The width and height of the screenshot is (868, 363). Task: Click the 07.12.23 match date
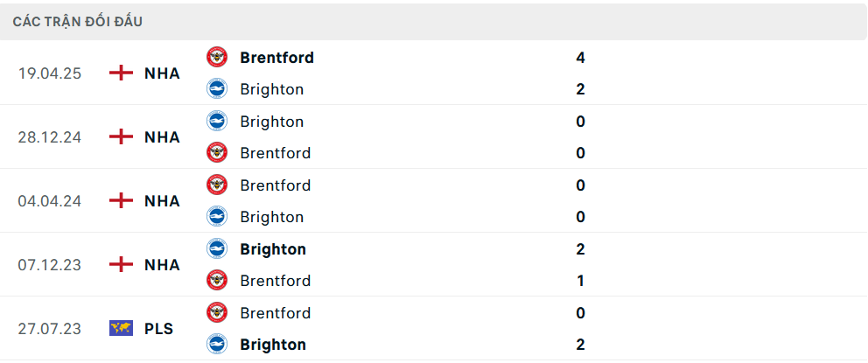click(50, 265)
